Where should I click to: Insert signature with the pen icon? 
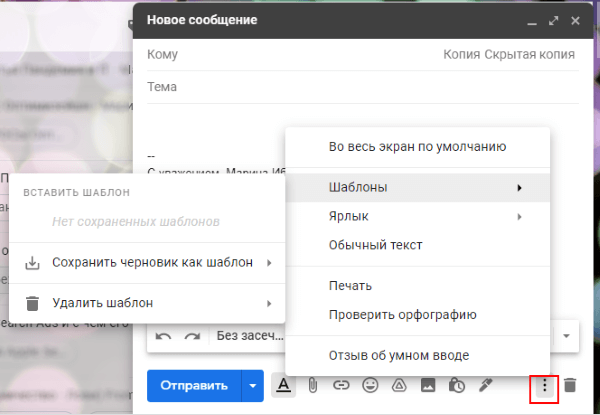click(486, 385)
